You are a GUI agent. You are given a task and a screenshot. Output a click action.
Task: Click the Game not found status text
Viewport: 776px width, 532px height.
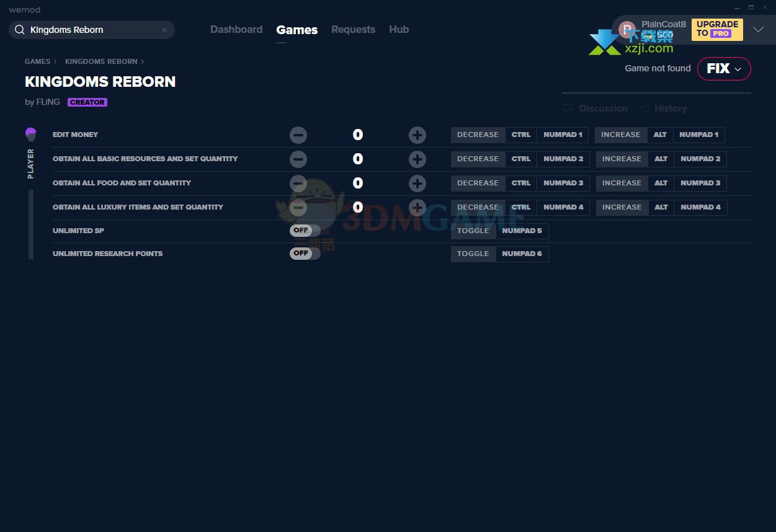tap(658, 68)
